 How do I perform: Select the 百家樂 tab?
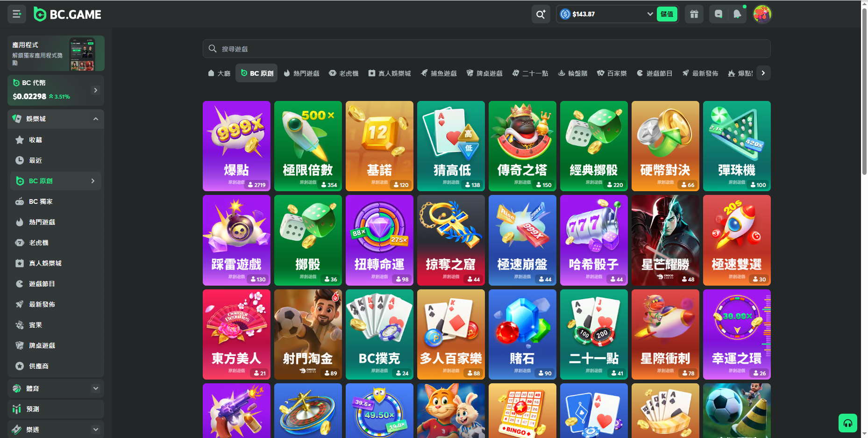tap(612, 73)
